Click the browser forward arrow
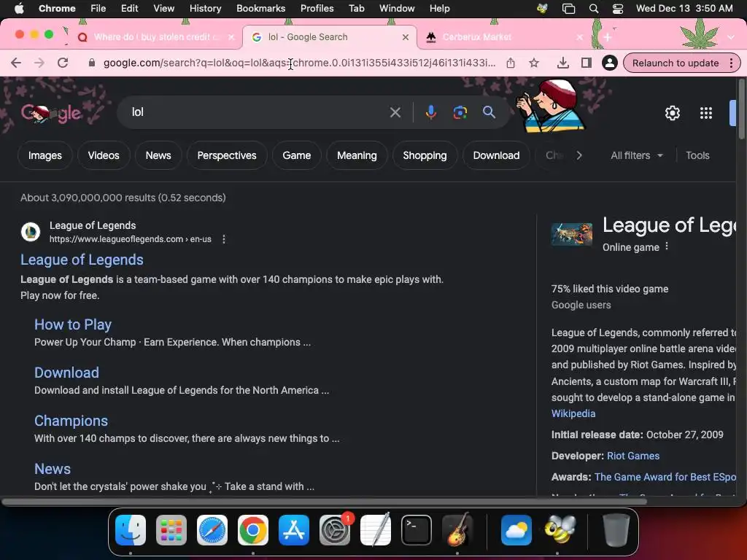This screenshot has width=747, height=560. point(39,63)
